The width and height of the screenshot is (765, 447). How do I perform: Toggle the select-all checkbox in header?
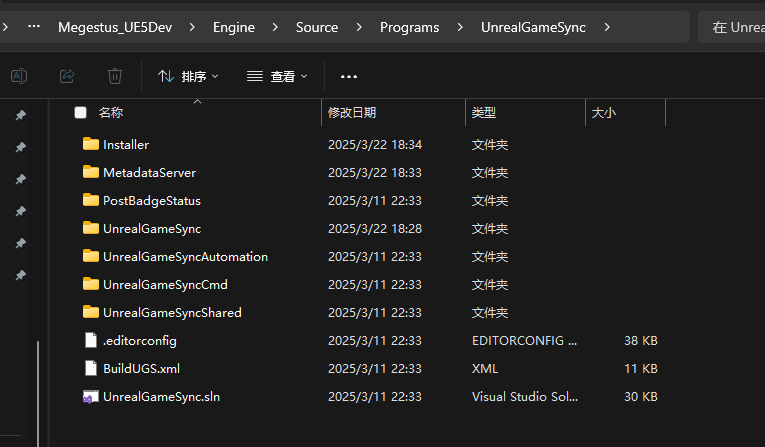click(81, 113)
